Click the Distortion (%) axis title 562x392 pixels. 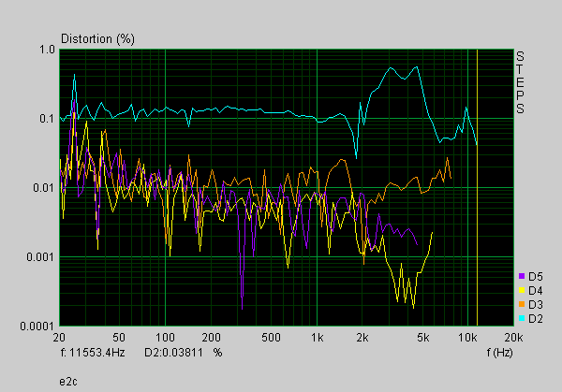tap(97, 38)
